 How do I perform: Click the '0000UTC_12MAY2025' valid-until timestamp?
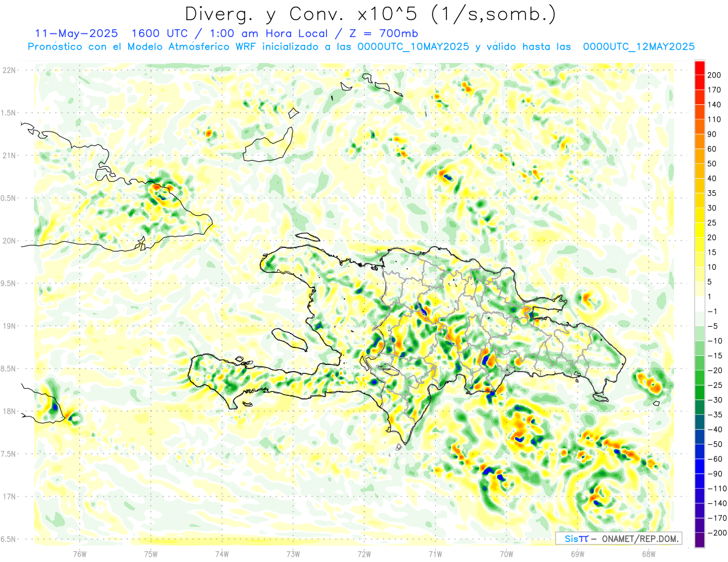coord(639,47)
